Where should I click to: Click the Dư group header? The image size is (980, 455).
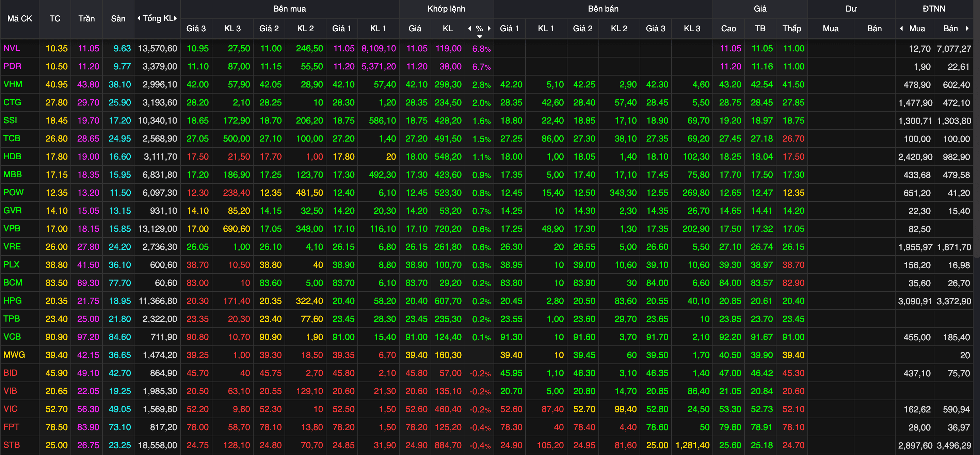click(x=851, y=9)
